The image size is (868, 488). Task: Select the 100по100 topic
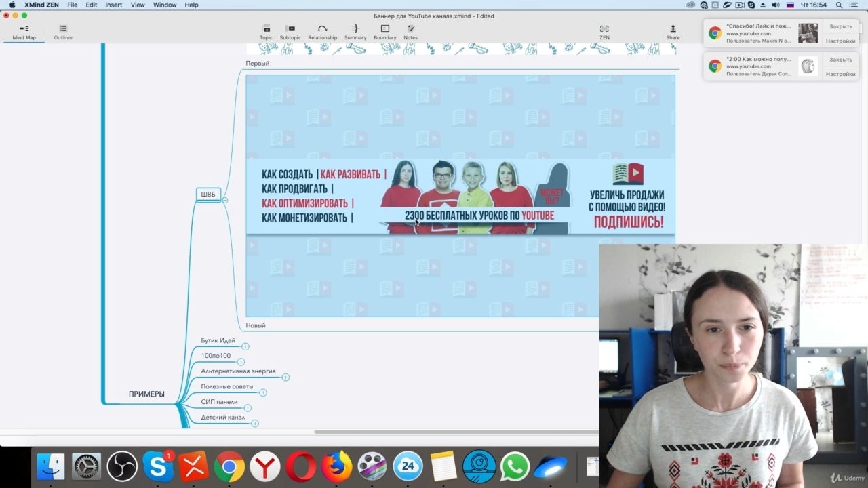pyautogui.click(x=216, y=356)
